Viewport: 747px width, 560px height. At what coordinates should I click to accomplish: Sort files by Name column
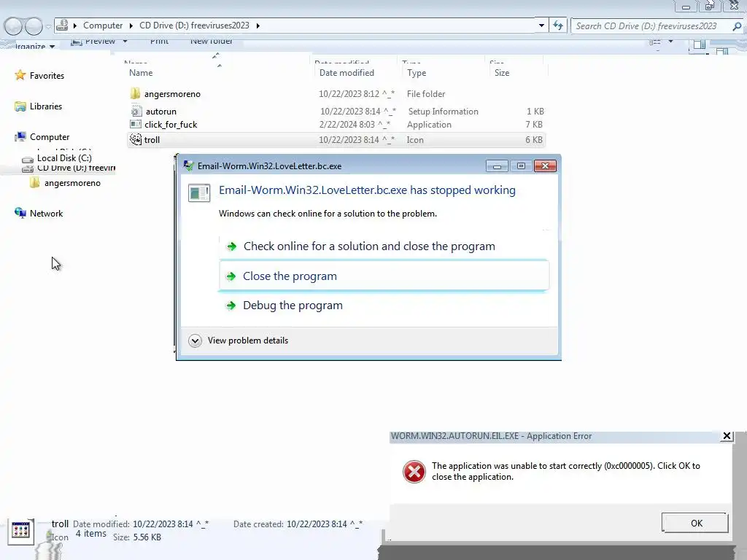point(141,73)
